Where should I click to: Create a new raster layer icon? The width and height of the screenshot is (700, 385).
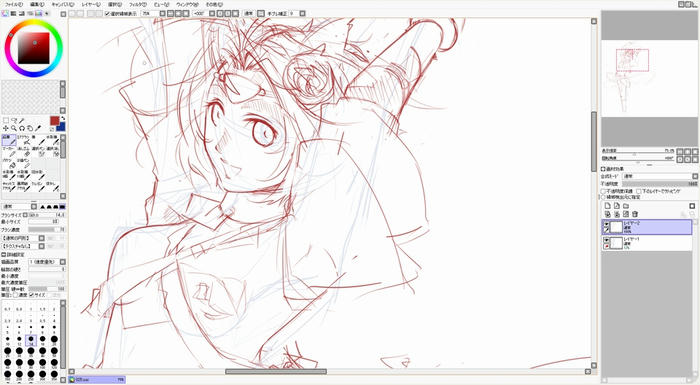point(607,206)
